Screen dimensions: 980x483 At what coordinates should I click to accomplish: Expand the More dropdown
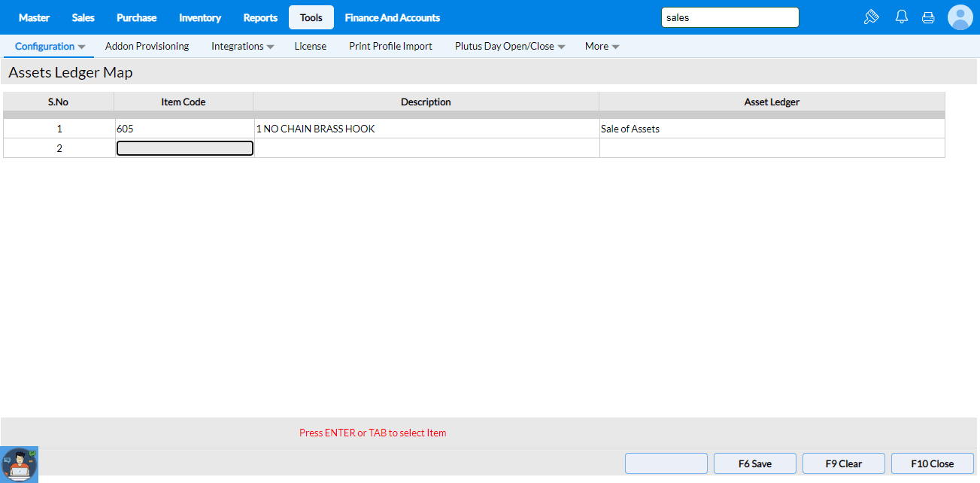tap(602, 46)
